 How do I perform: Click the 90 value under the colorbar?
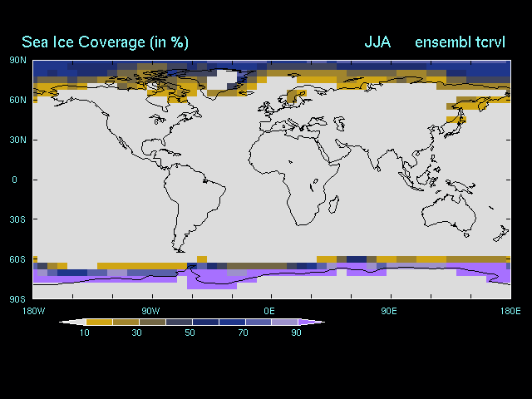[x=297, y=332]
